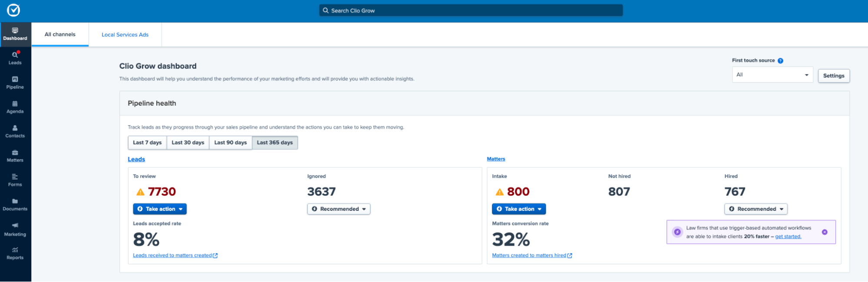Click the purple lightning bolt icon
This screenshot has height=282, width=868.
(677, 232)
